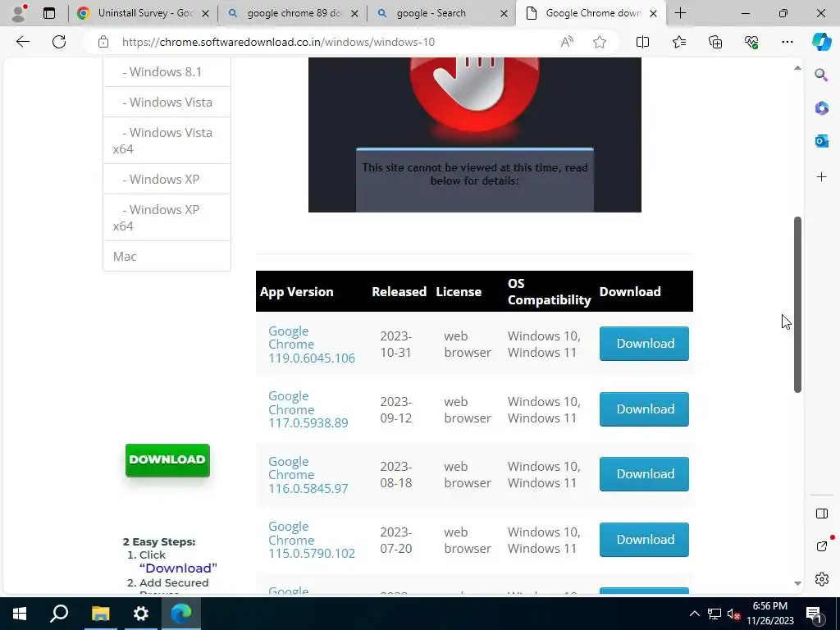Open Google Chrome 115.0.5790.102 link
Viewport: 840px width, 630px height.
click(x=311, y=540)
